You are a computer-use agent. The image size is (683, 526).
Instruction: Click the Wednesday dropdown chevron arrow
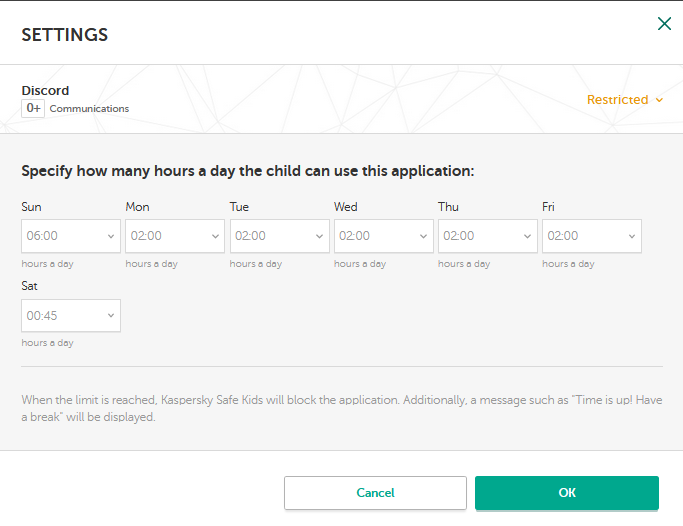tap(423, 237)
